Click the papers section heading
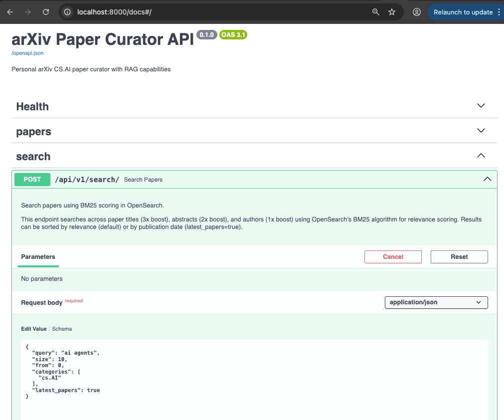This screenshot has width=504, height=420. pyautogui.click(x=33, y=132)
